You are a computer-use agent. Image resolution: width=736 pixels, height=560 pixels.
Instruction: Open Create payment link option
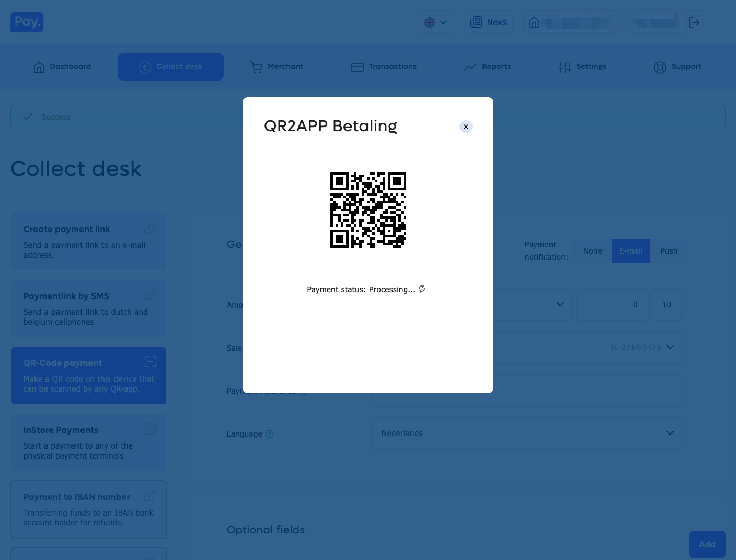pos(89,242)
